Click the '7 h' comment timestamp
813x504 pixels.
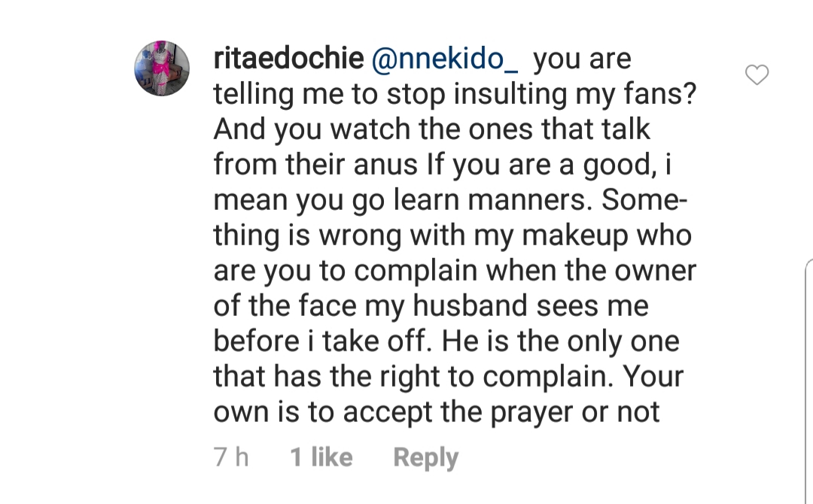coord(230,457)
